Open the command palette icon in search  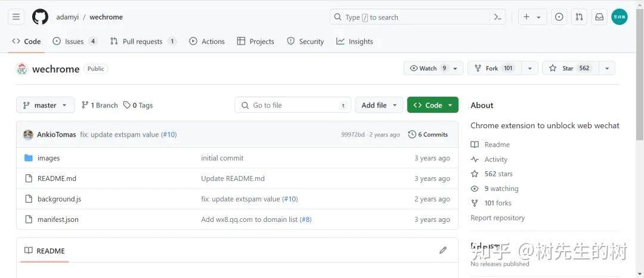pos(498,17)
